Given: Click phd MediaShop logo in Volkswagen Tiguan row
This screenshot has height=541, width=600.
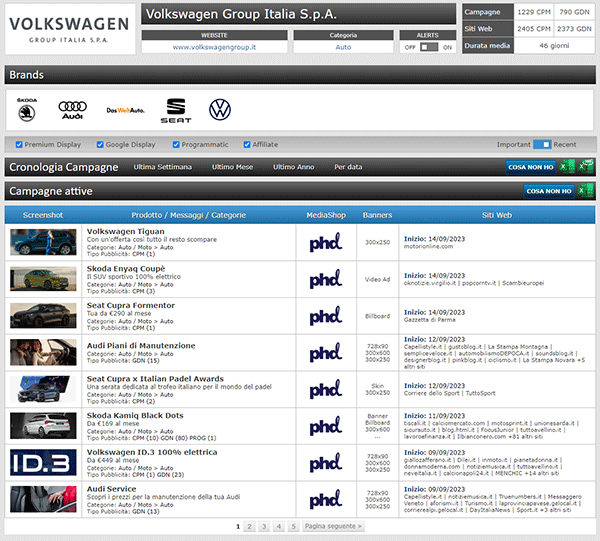Looking at the screenshot, I should [x=325, y=243].
